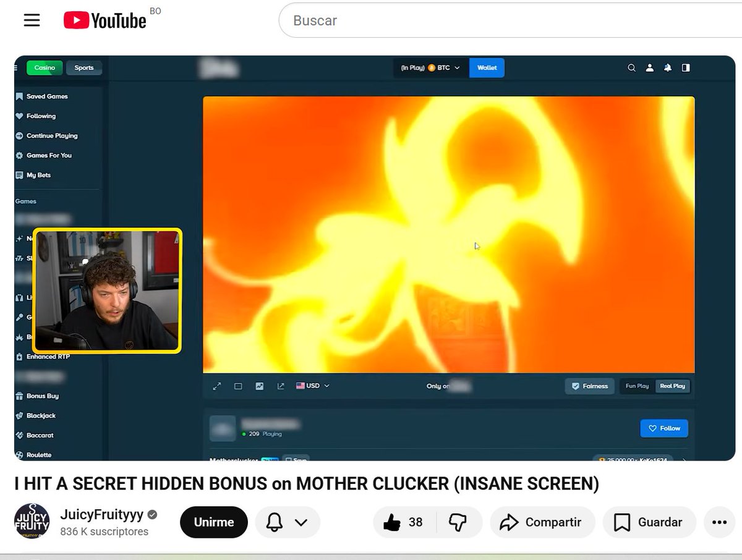Viewport: 742px width, 560px height.
Task: Click the Games section heading
Action: pos(26,202)
